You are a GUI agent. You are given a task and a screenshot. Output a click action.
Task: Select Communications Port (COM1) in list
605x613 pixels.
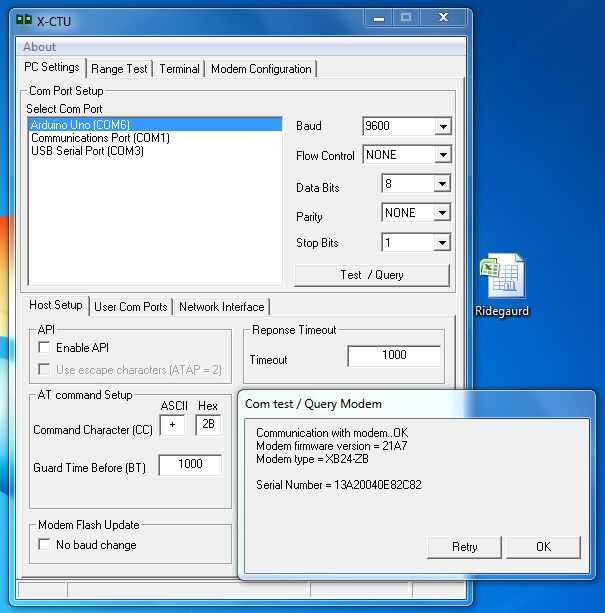(x=155, y=138)
